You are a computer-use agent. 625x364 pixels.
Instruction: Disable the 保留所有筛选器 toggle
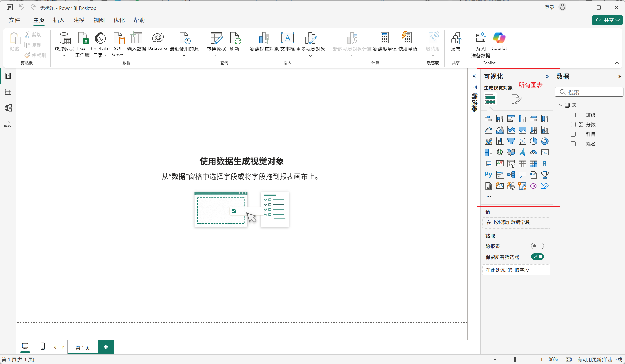tap(537, 257)
